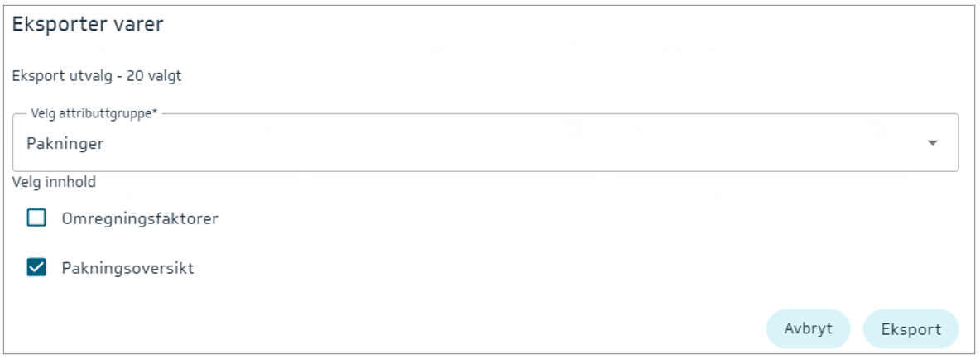
Task: Click the checkmark icon beside Pakningsoversikt
Action: click(x=36, y=267)
